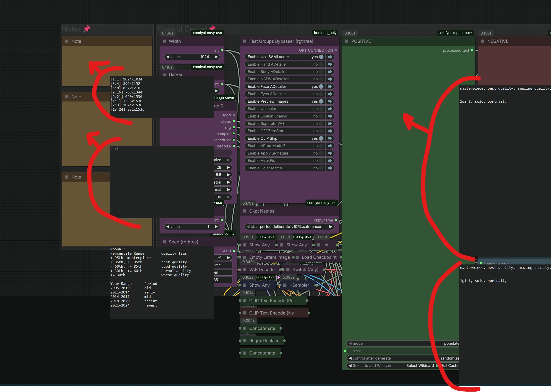Click the Width value 1024 field
This screenshot has height=392, width=551.
192,57
